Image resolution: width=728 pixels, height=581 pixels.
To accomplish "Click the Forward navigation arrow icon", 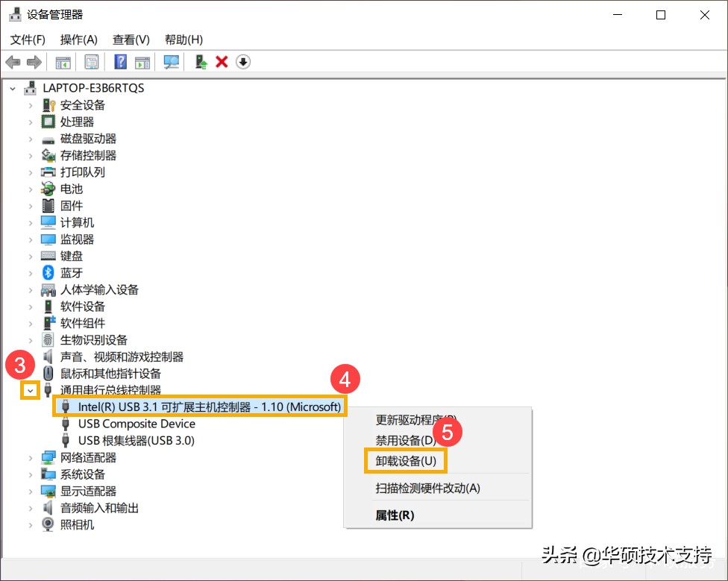I will pyautogui.click(x=34, y=62).
